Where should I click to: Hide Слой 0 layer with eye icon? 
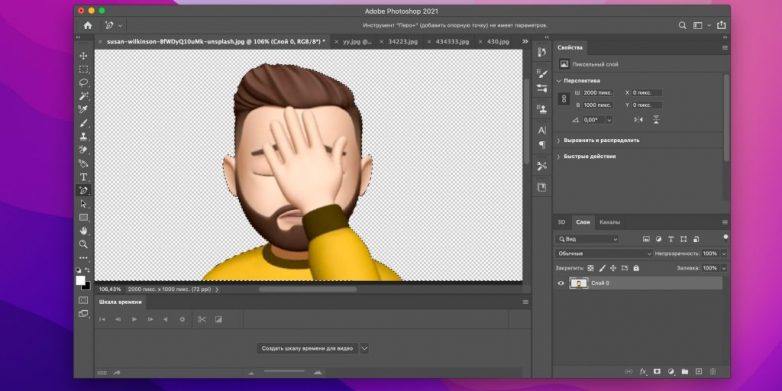(x=561, y=283)
